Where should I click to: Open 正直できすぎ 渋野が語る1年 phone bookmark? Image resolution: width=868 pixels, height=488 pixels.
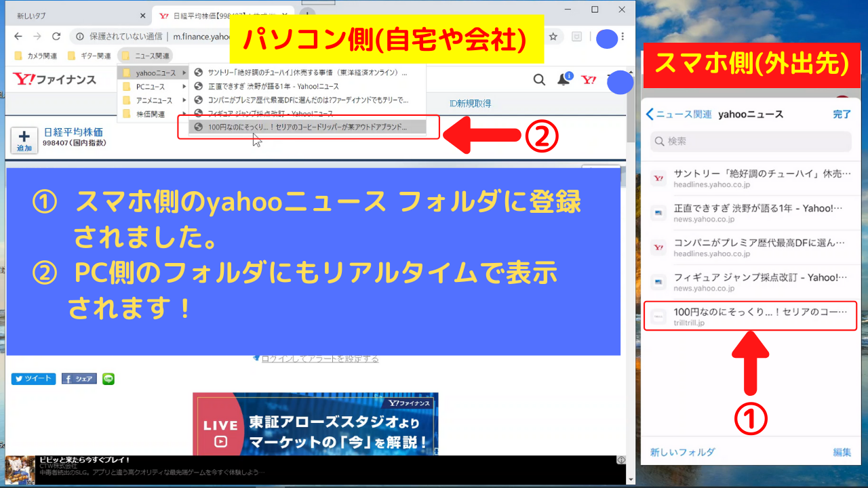[751, 213]
